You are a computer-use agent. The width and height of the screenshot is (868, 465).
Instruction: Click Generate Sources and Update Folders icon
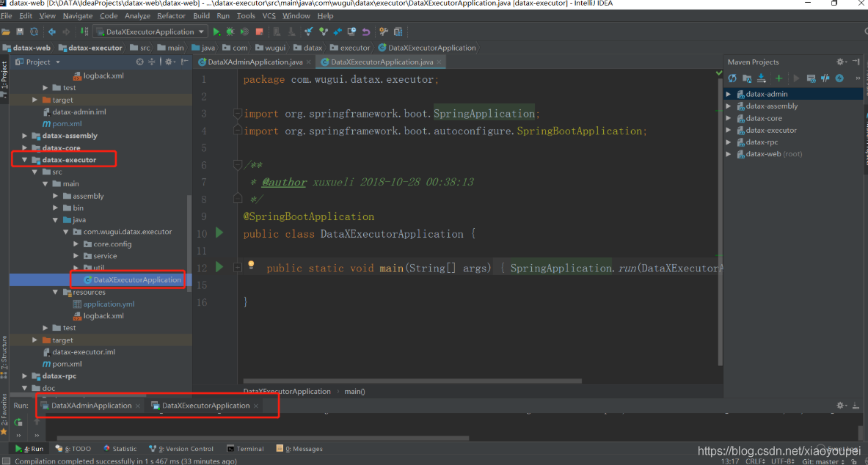tap(747, 78)
